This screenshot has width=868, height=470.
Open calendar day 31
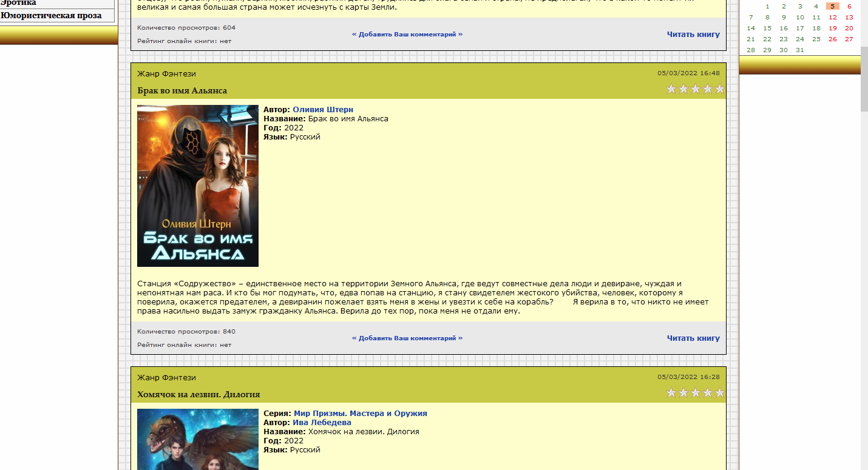(x=800, y=50)
